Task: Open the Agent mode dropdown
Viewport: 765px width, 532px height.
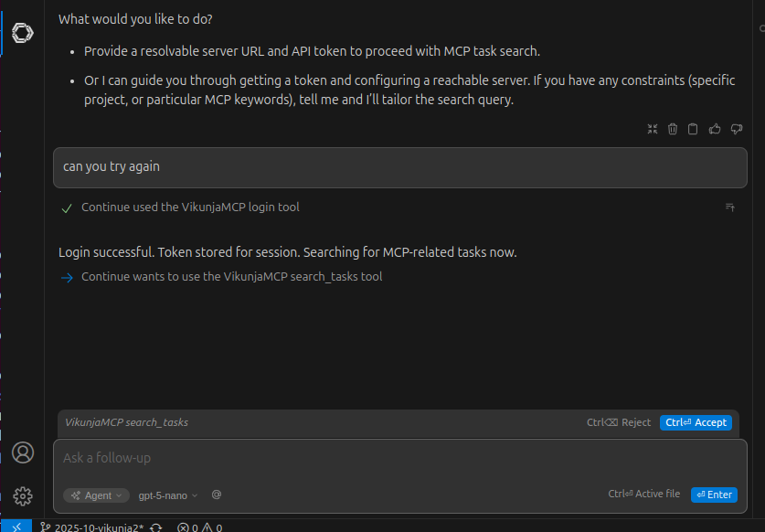Action: pos(95,495)
